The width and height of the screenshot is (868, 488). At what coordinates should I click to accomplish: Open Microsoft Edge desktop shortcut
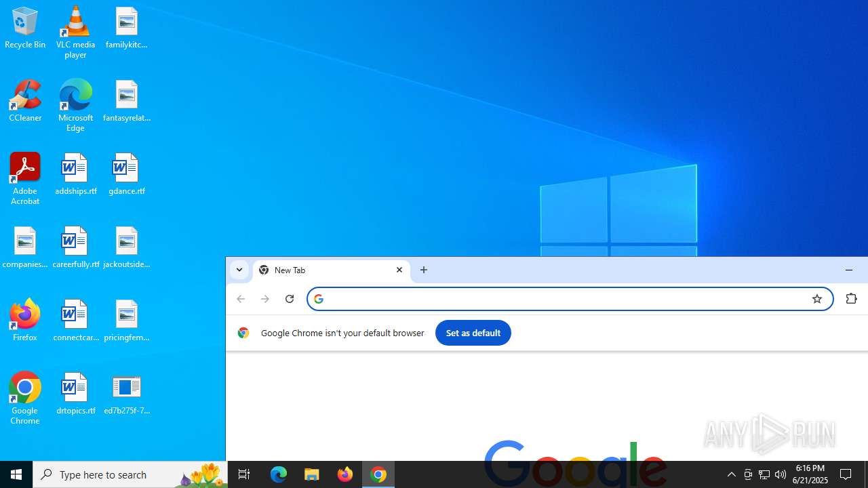click(x=75, y=106)
